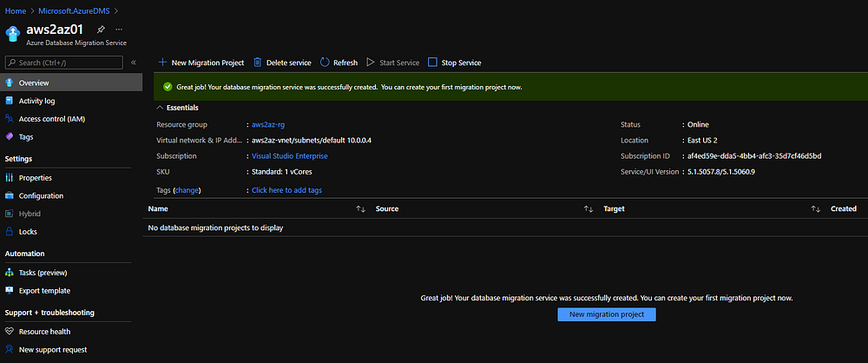
Task: Click the square Stop Service icon
Action: 433,63
